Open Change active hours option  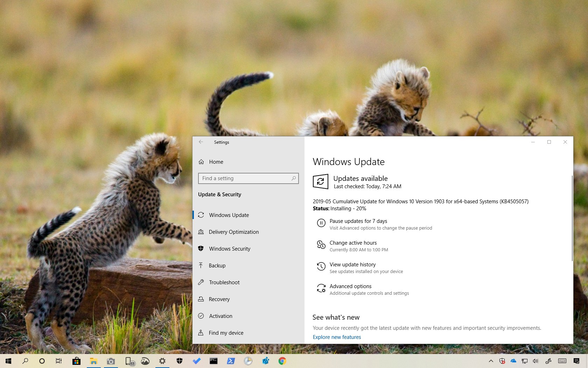353,246
